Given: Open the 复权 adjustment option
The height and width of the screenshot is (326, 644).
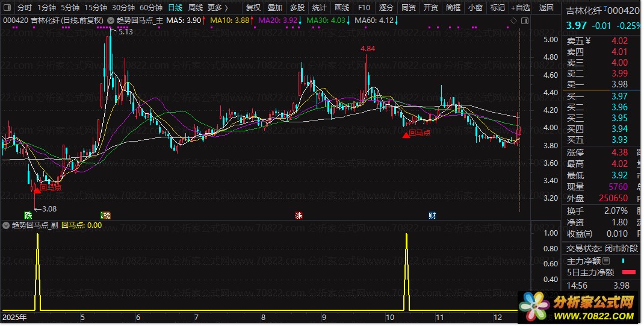Looking at the screenshot, I should coord(253,7).
